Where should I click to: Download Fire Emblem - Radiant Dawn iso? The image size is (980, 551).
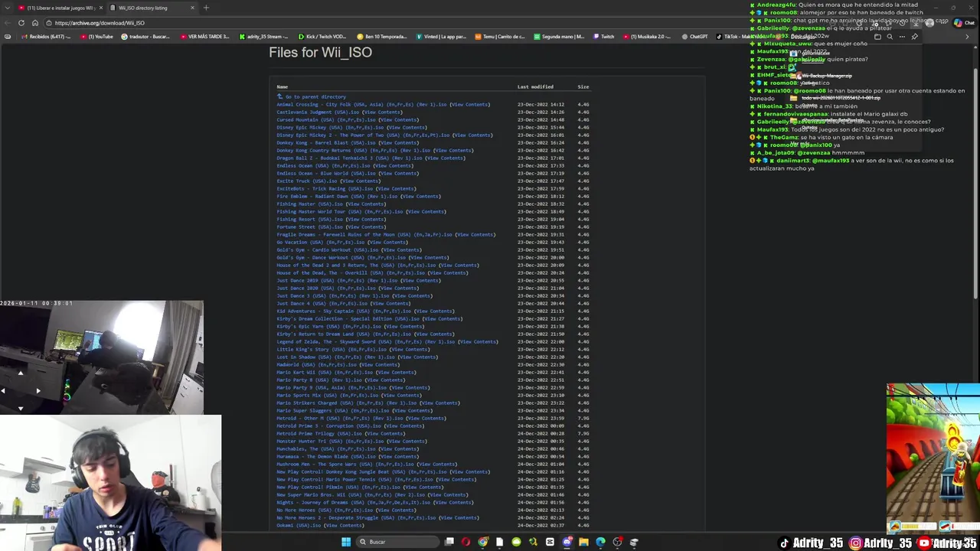click(x=337, y=197)
